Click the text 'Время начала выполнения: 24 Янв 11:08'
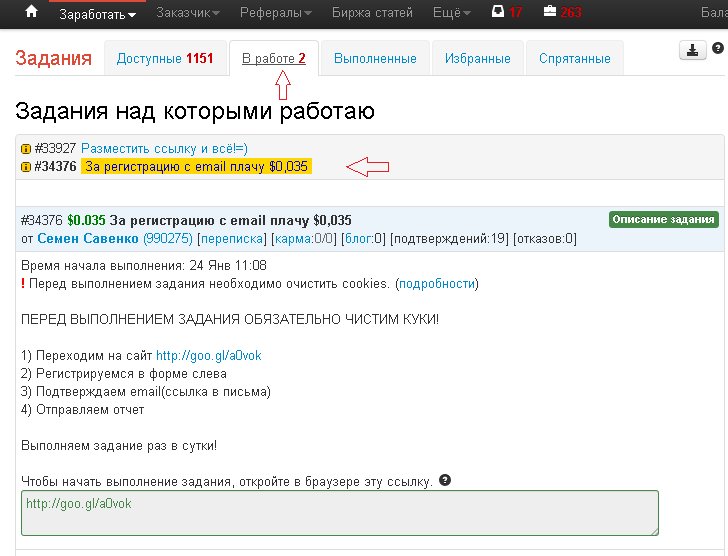This screenshot has height=556, width=728. [144, 265]
